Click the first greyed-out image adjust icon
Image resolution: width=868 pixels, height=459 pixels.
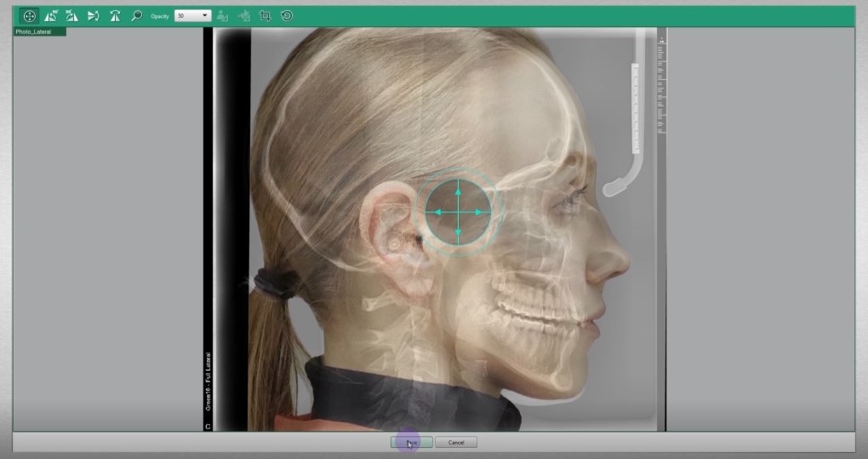pyautogui.click(x=223, y=16)
